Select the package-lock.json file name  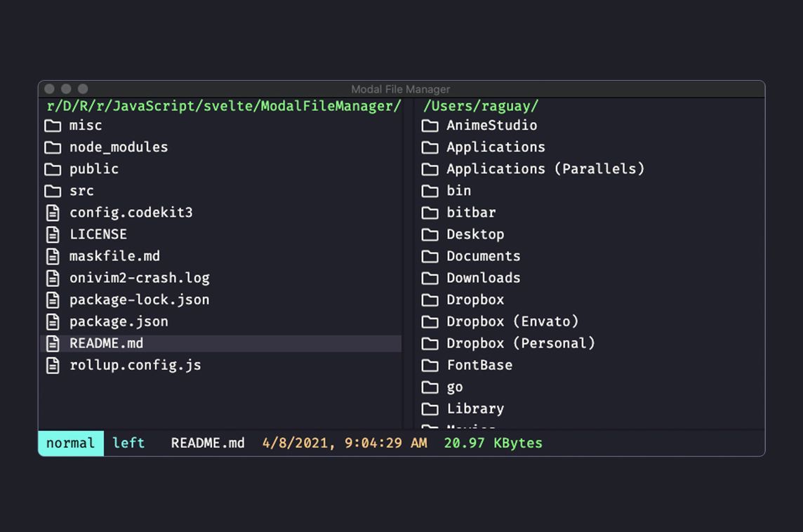139,300
